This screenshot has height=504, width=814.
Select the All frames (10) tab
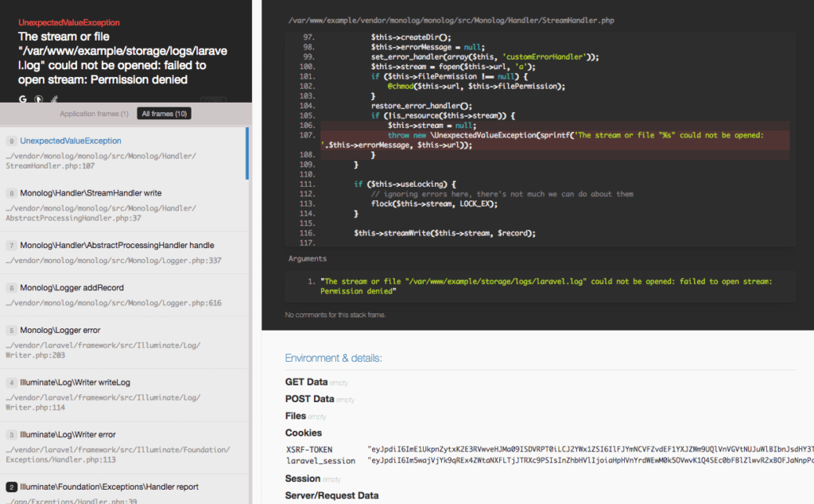coord(164,113)
